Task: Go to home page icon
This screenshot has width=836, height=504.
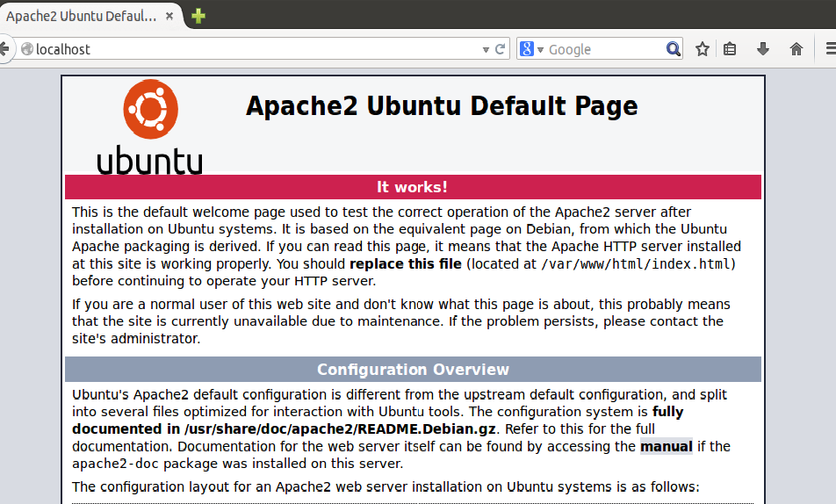Action: pos(796,49)
